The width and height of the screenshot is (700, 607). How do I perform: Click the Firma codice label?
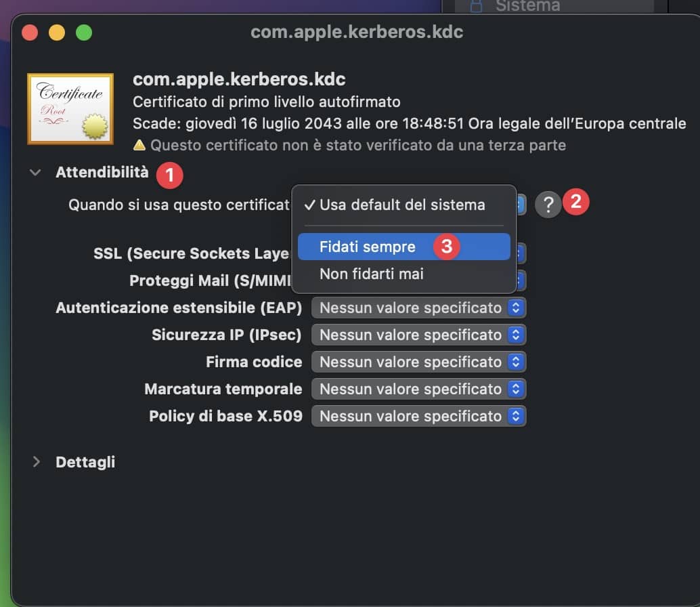(254, 362)
